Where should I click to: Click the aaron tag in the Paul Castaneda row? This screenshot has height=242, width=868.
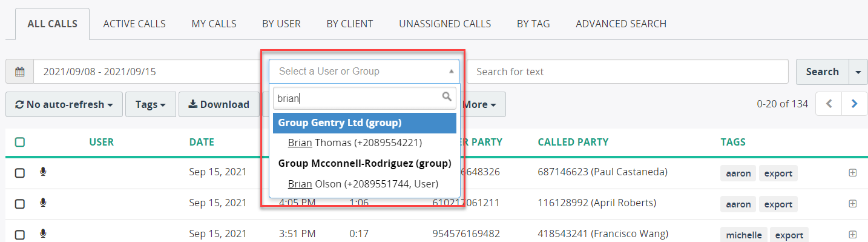click(x=738, y=173)
